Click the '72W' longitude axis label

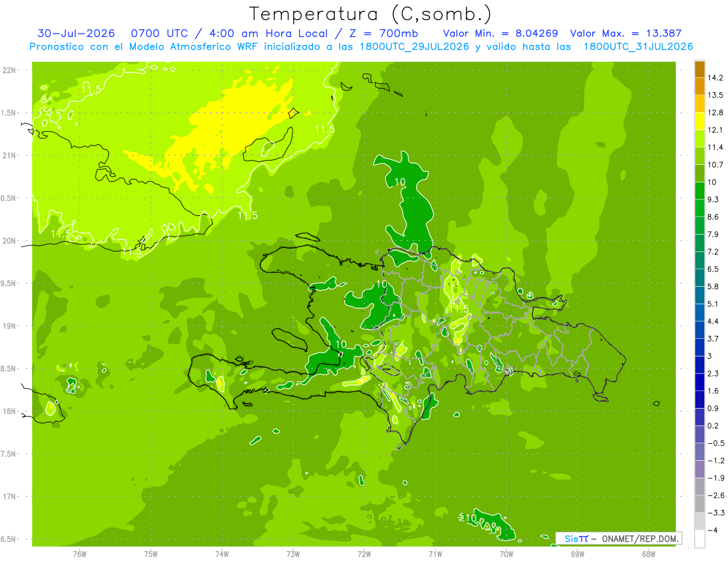pyautogui.click(x=364, y=554)
